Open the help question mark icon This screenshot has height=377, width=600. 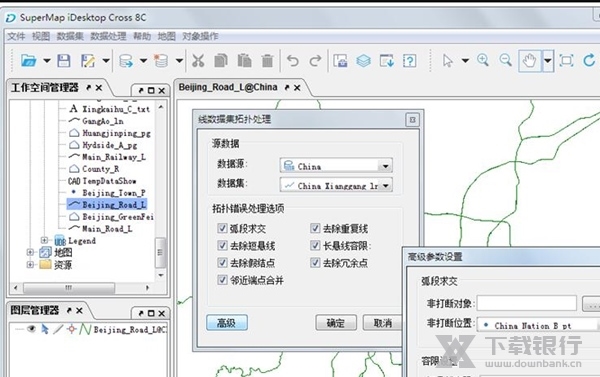(x=409, y=60)
